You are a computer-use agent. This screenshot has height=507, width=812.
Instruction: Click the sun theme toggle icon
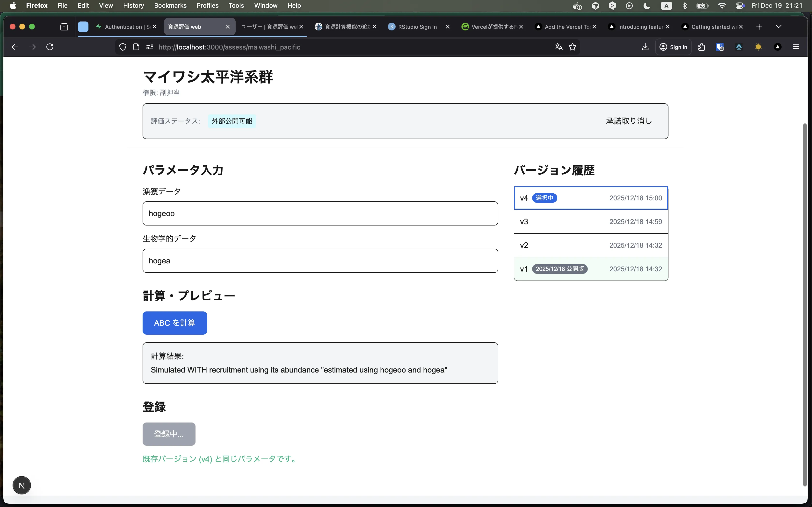tap(758, 47)
